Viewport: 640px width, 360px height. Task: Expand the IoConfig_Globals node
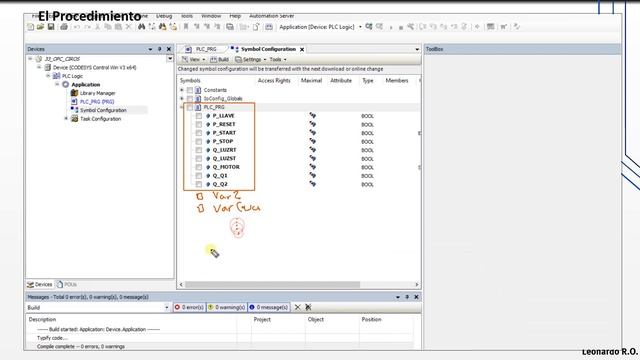click(x=182, y=99)
